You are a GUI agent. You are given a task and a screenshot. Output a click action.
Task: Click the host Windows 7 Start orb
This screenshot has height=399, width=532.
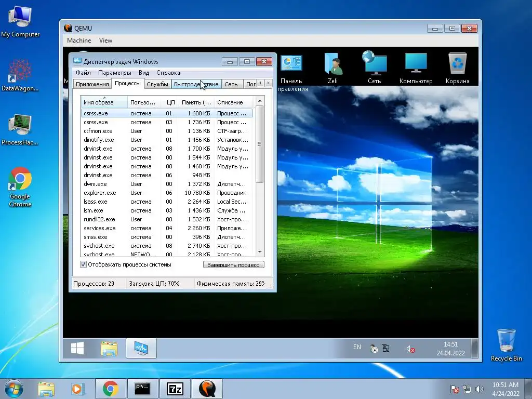pyautogui.click(x=14, y=389)
